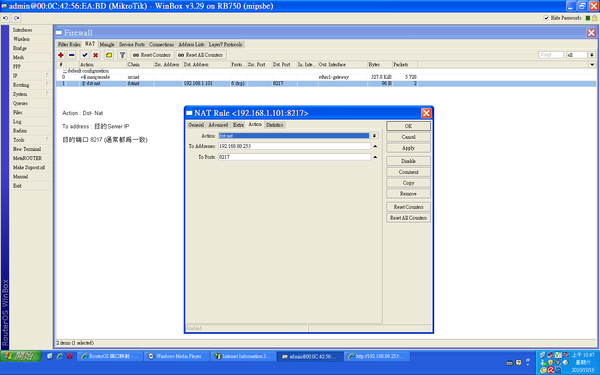
Task: Click Reset All Counters in the Firewall toolbar
Action: click(x=201, y=55)
